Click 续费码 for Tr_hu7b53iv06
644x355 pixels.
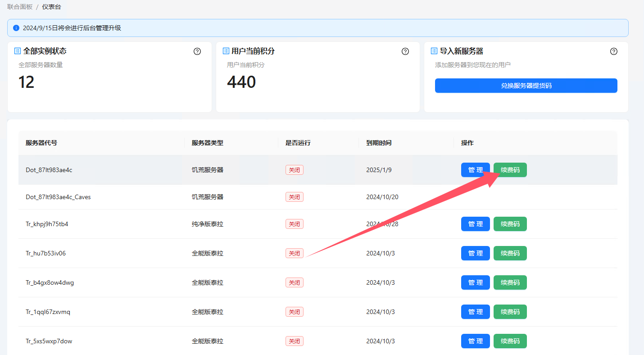510,253
